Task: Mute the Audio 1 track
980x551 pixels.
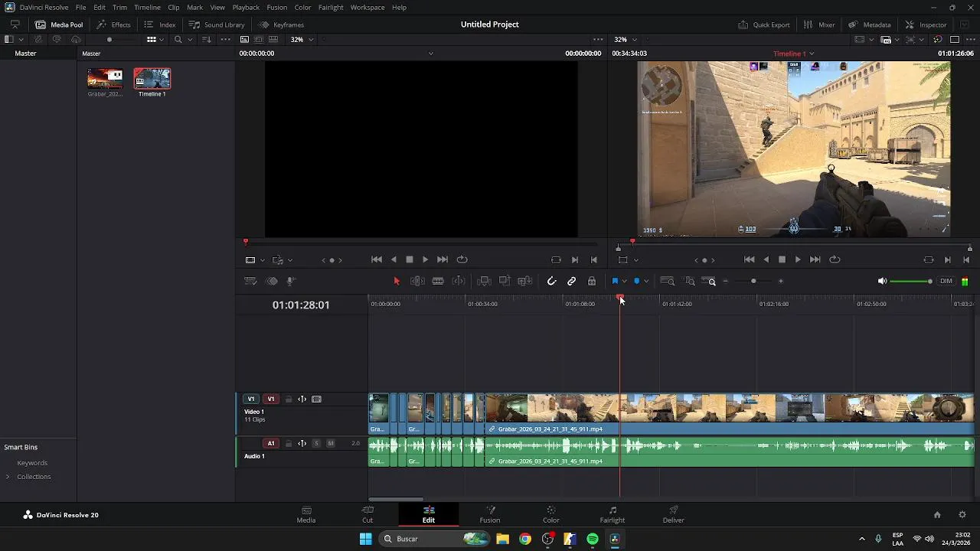Action: [331, 444]
